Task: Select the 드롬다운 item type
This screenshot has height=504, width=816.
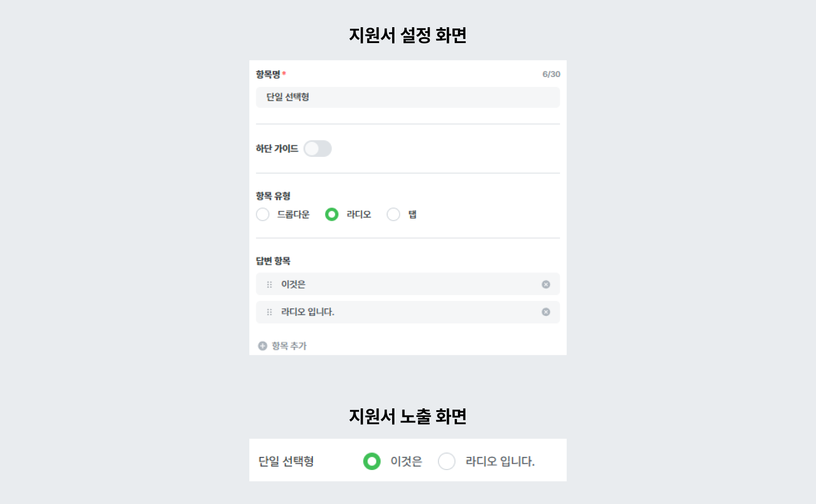Action: tap(263, 214)
